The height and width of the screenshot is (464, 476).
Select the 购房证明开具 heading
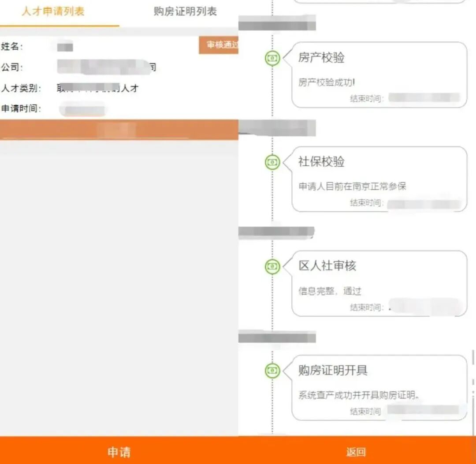tap(333, 370)
